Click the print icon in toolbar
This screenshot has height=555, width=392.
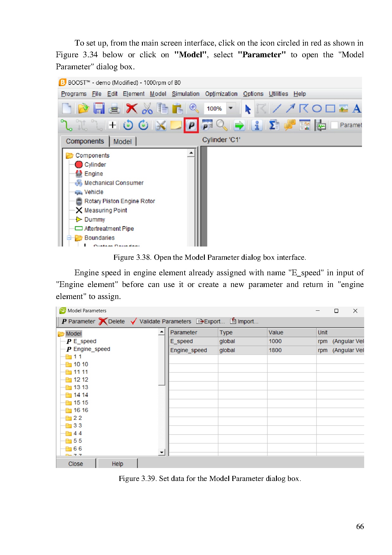tap(114, 109)
